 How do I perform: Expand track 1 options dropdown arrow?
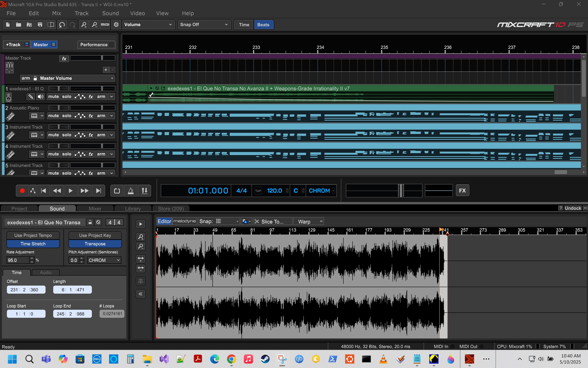click(x=112, y=97)
